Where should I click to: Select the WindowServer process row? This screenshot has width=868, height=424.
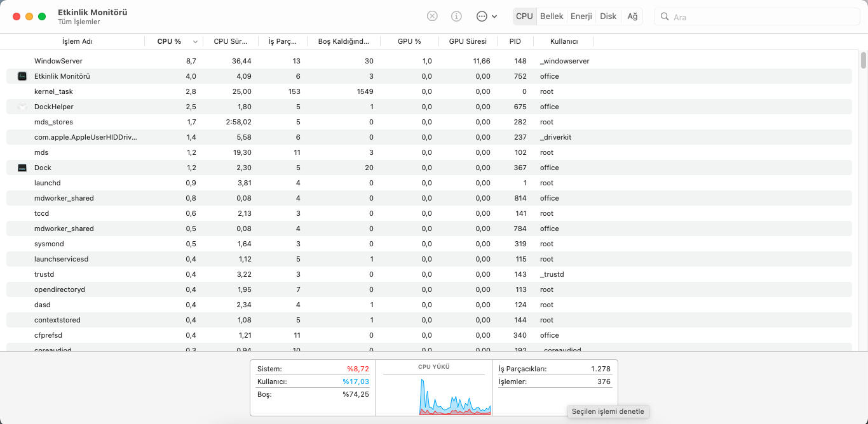pos(429,61)
